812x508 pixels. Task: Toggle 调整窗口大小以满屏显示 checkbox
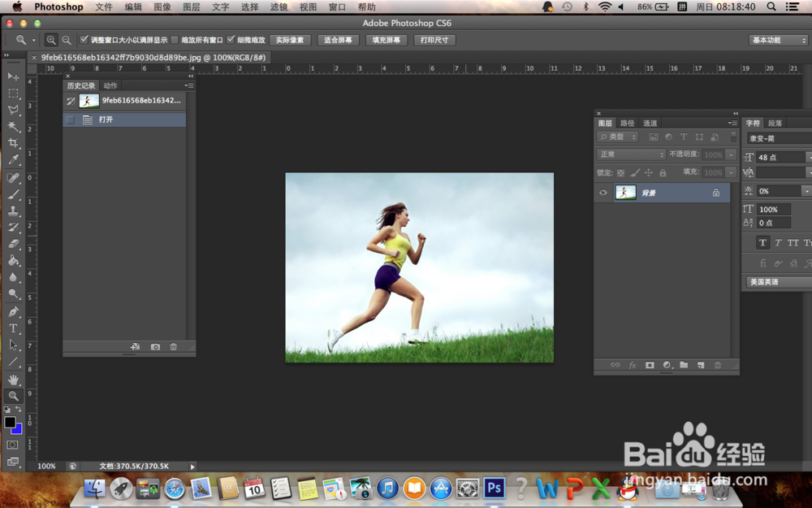point(84,40)
